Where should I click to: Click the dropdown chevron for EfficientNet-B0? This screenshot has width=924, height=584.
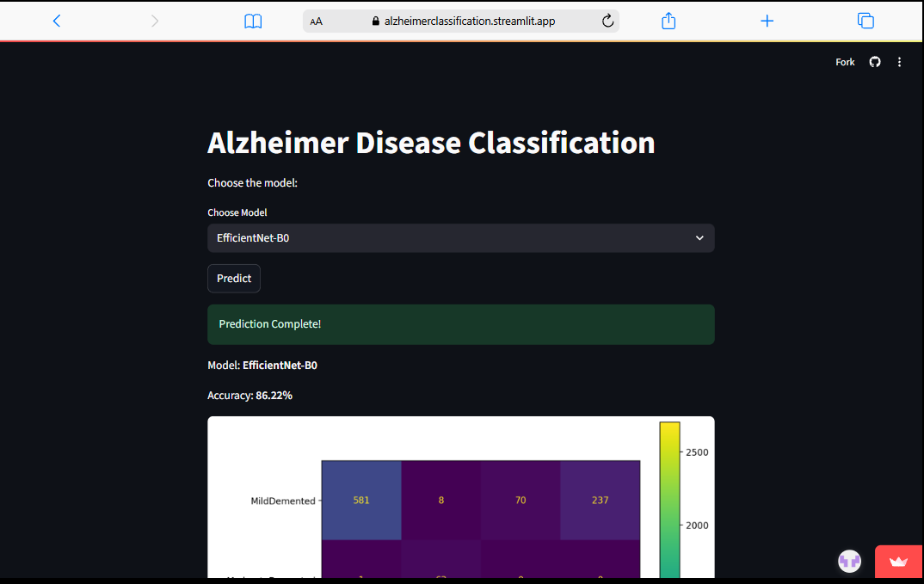point(699,238)
